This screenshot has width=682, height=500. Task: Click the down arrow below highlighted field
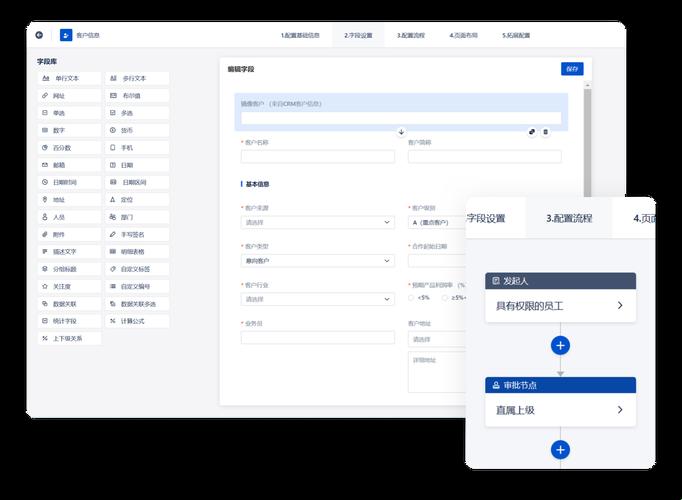point(401,132)
